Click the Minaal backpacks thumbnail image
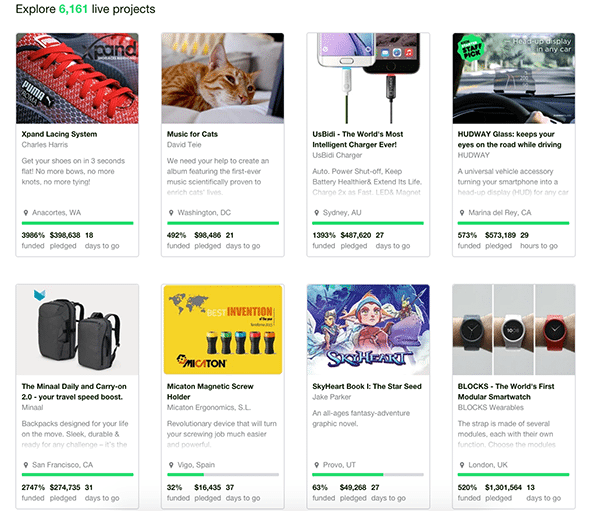This screenshot has width=600, height=511. [77, 330]
